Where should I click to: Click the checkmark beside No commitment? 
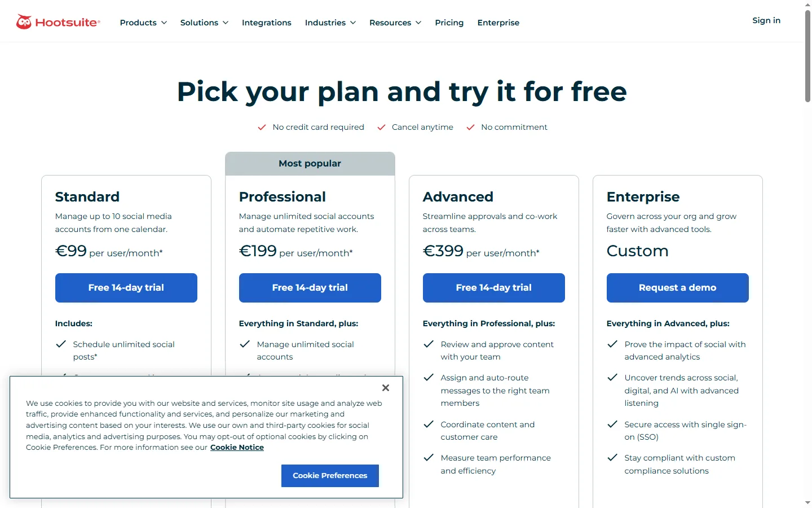(470, 128)
